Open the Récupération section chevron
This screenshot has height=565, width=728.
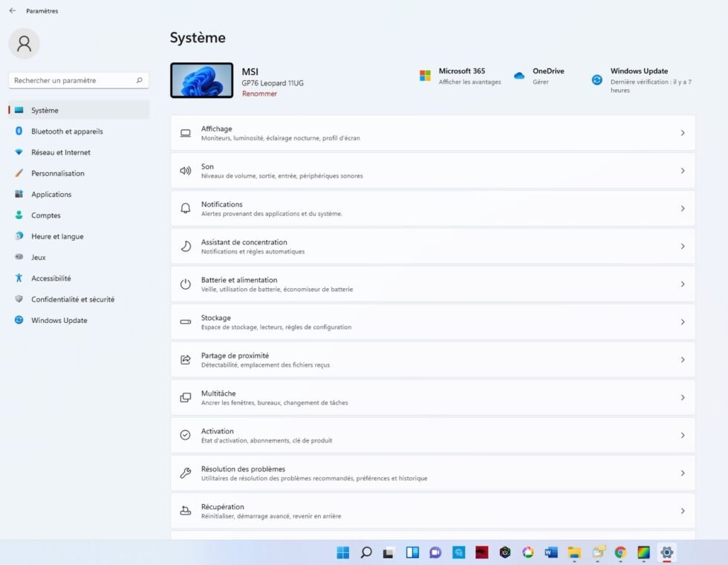coord(682,511)
